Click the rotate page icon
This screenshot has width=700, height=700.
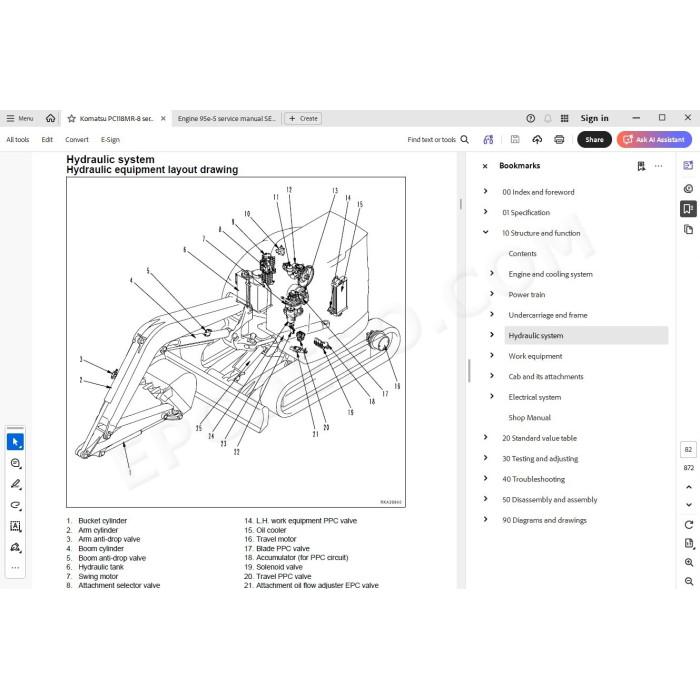[689, 525]
